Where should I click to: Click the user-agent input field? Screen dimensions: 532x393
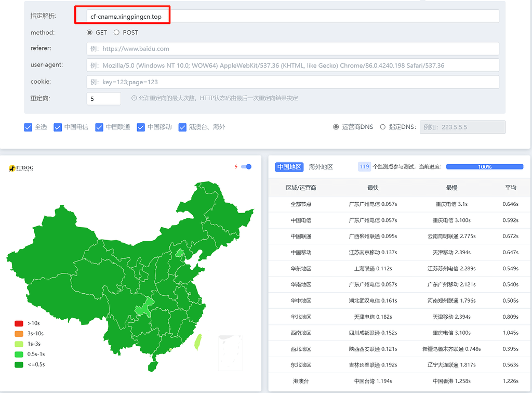click(x=293, y=65)
